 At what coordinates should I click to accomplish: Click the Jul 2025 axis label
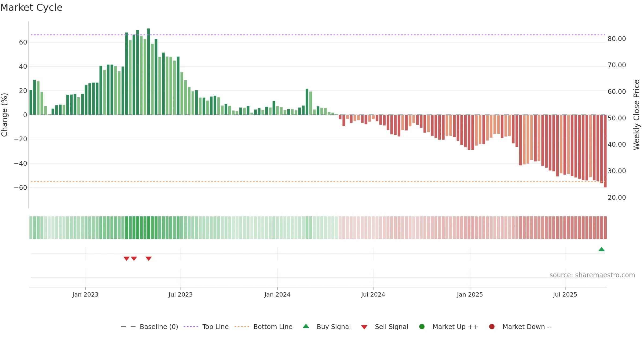click(565, 294)
